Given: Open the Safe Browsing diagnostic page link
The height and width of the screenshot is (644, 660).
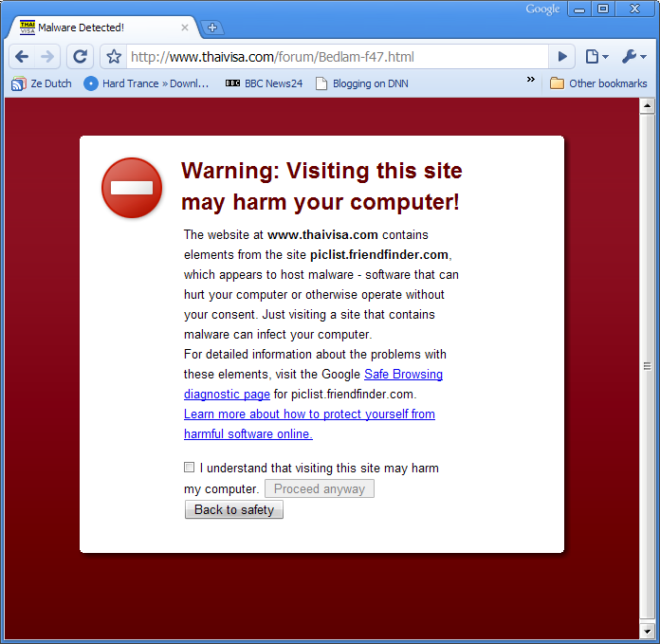Looking at the screenshot, I should [403, 375].
